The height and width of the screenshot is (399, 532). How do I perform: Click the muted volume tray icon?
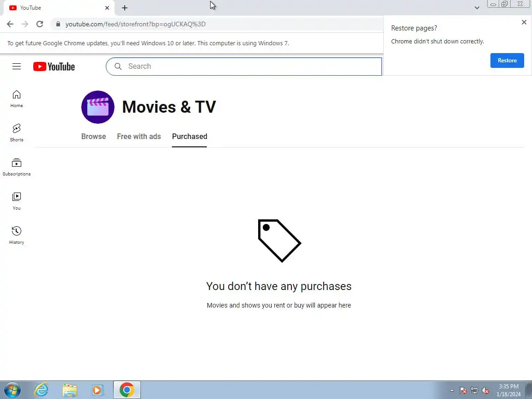[x=485, y=391]
